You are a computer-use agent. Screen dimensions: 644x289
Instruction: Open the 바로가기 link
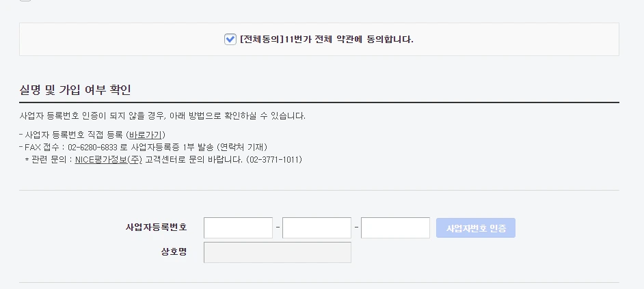click(147, 135)
